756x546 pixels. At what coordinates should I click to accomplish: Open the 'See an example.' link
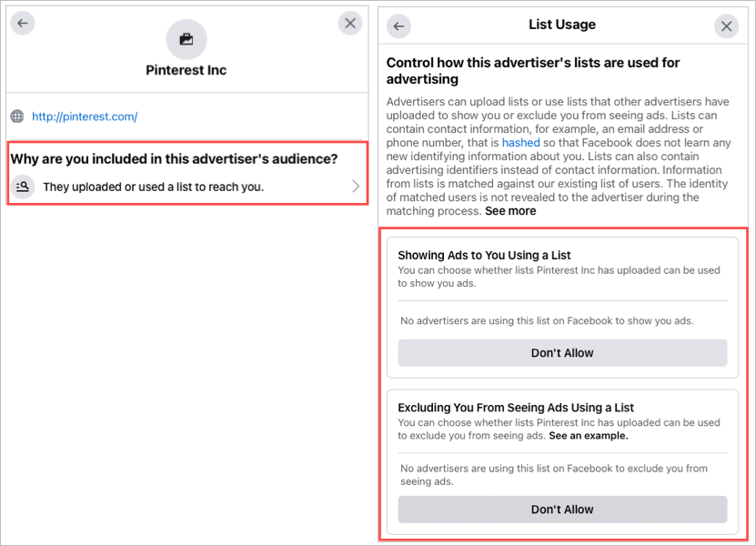tap(589, 435)
